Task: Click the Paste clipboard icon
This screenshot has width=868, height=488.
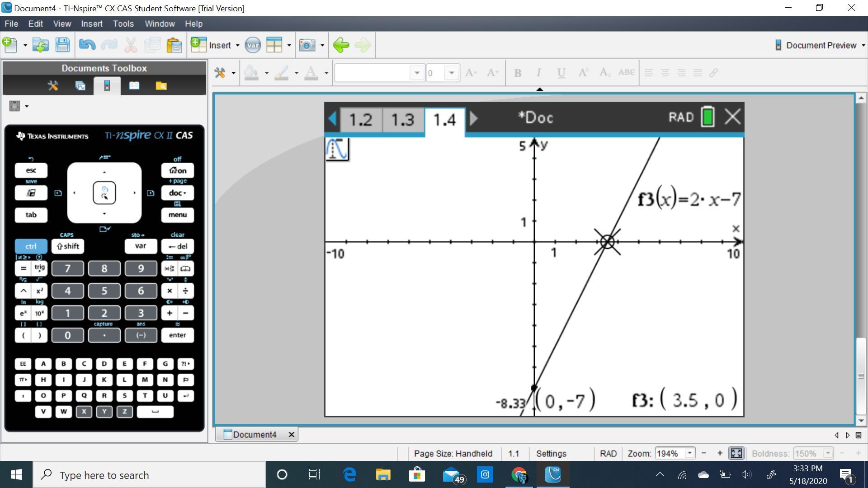Action: coord(174,45)
